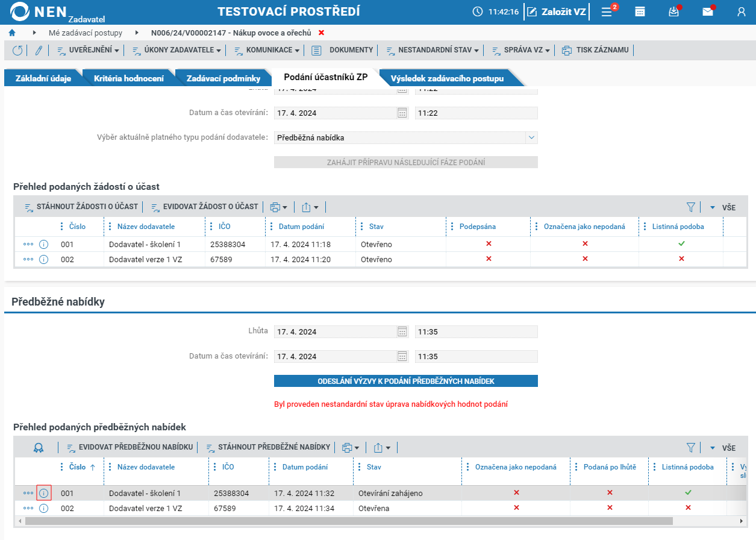The height and width of the screenshot is (540, 756).
Task: Click the pencil edit icon in the toolbar
Action: [x=38, y=50]
